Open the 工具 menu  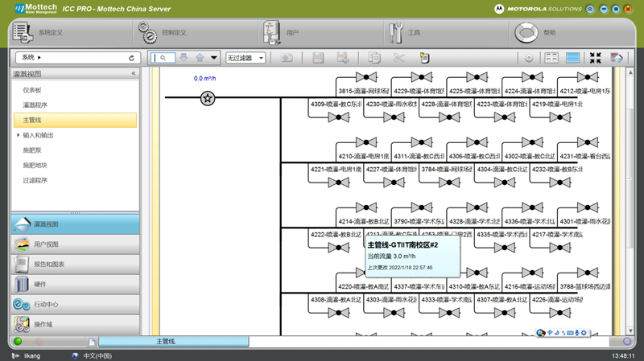[414, 33]
